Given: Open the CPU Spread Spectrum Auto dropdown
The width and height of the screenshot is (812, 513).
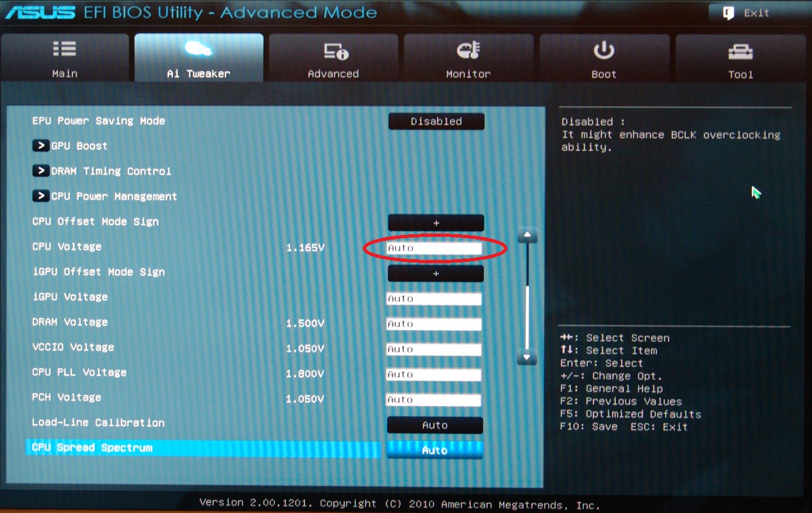Looking at the screenshot, I should tap(435, 450).
